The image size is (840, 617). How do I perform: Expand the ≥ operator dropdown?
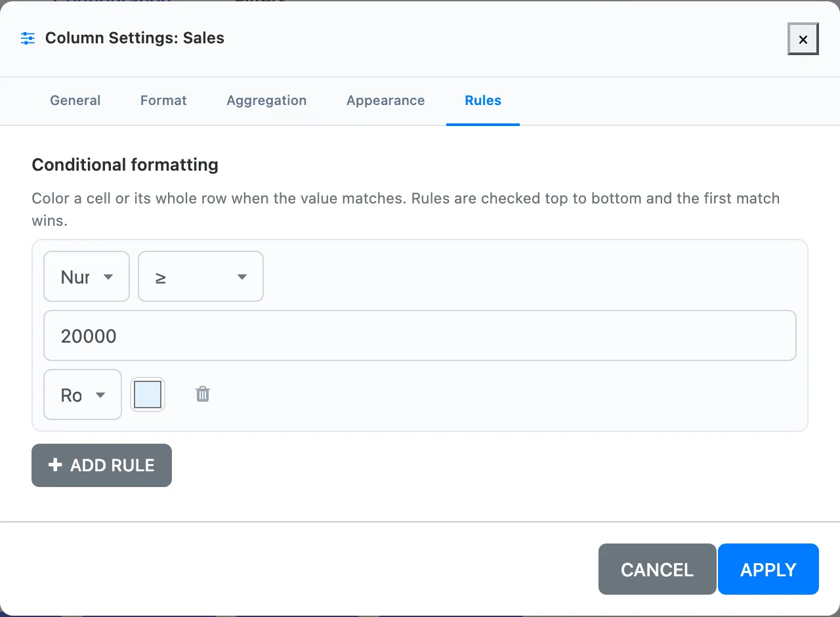click(201, 276)
